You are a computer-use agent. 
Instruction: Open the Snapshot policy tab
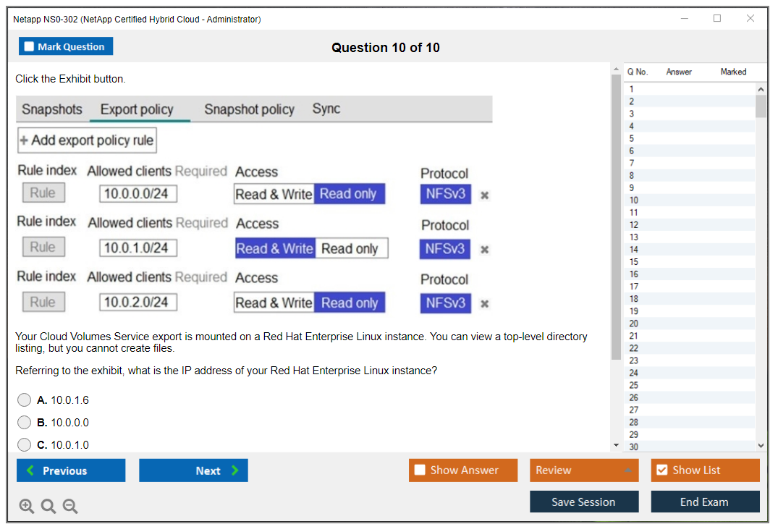coord(249,109)
